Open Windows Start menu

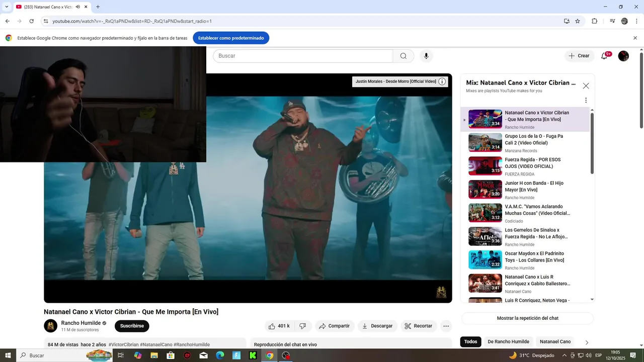(8, 355)
